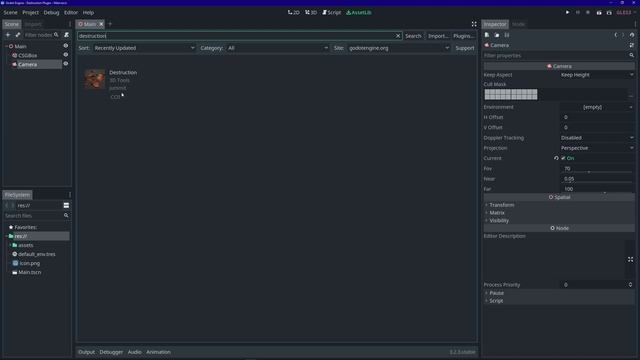Switch to 3D workspace
The height and width of the screenshot is (360, 640).
coord(311,13)
